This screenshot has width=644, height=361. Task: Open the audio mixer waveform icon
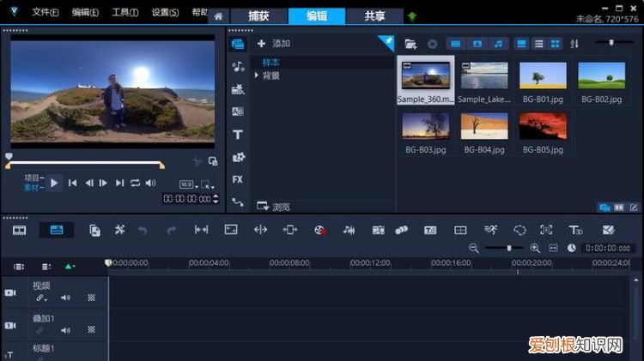coord(349,230)
